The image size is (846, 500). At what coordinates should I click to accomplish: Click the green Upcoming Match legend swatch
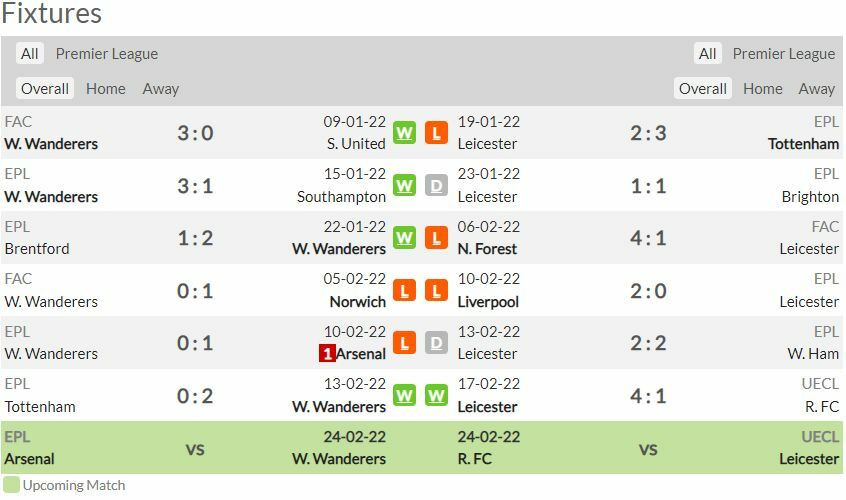click(x=11, y=485)
